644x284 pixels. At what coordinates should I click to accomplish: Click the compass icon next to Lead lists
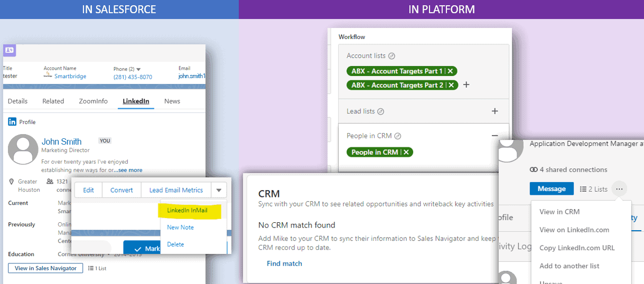click(x=380, y=111)
